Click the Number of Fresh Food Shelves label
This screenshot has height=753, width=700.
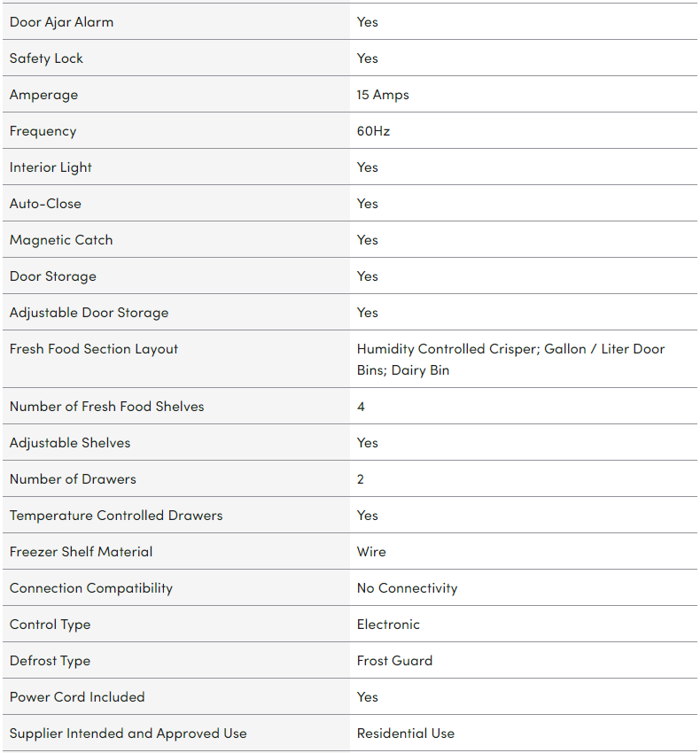pos(106,407)
